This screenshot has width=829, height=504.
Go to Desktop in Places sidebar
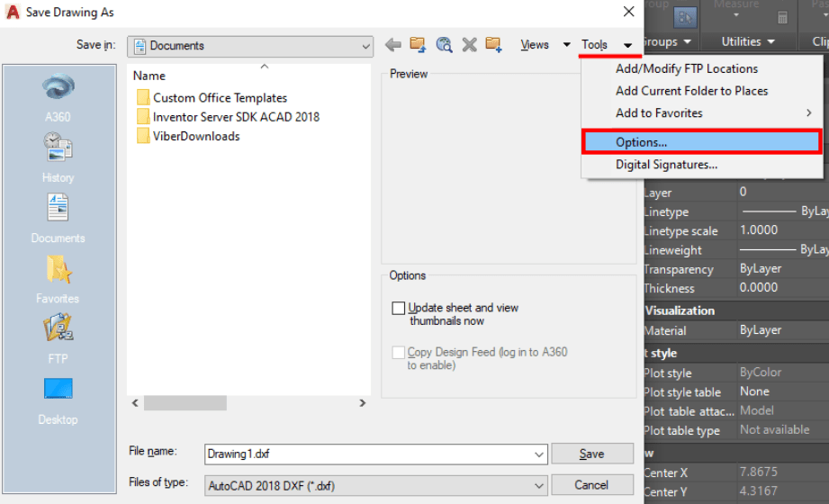[x=59, y=401]
